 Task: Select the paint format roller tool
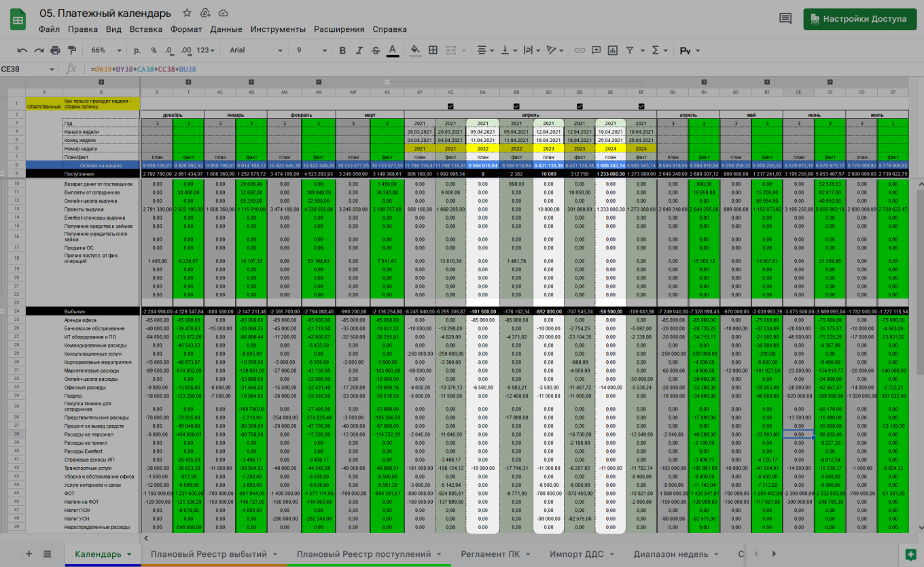tap(72, 50)
